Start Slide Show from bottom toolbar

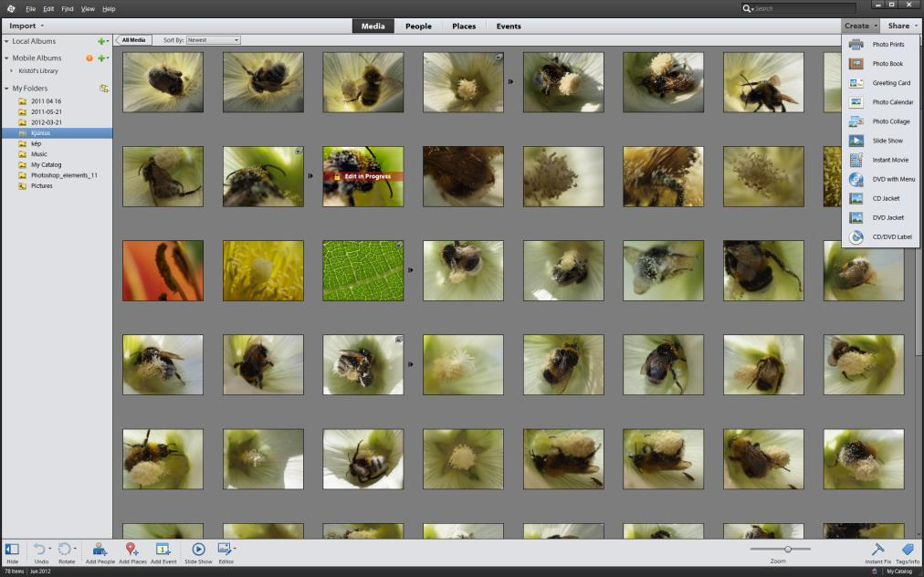click(199, 553)
